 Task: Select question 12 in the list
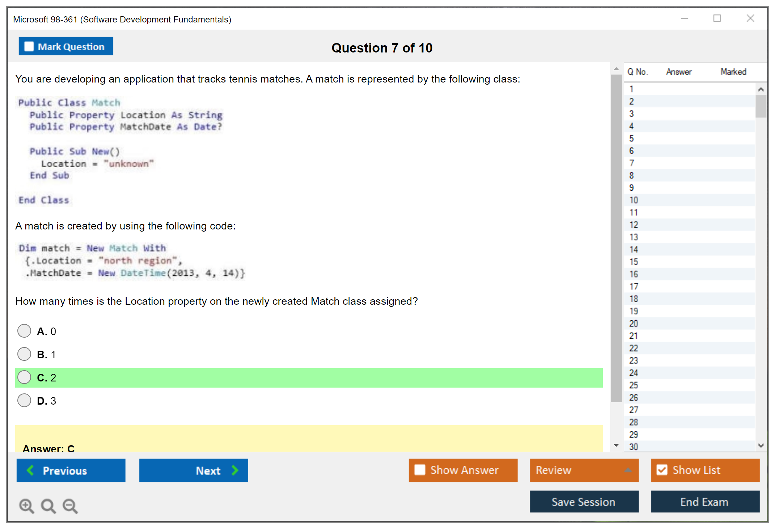pyautogui.click(x=634, y=225)
